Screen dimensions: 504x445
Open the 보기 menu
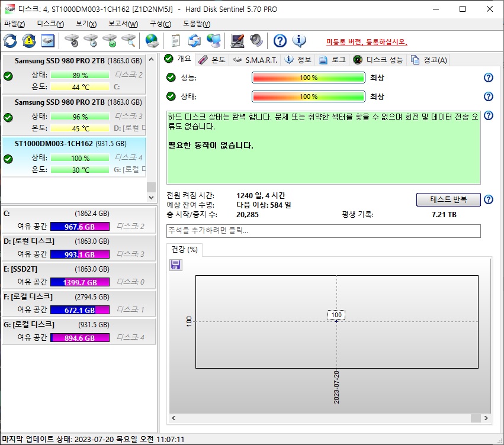(x=86, y=24)
